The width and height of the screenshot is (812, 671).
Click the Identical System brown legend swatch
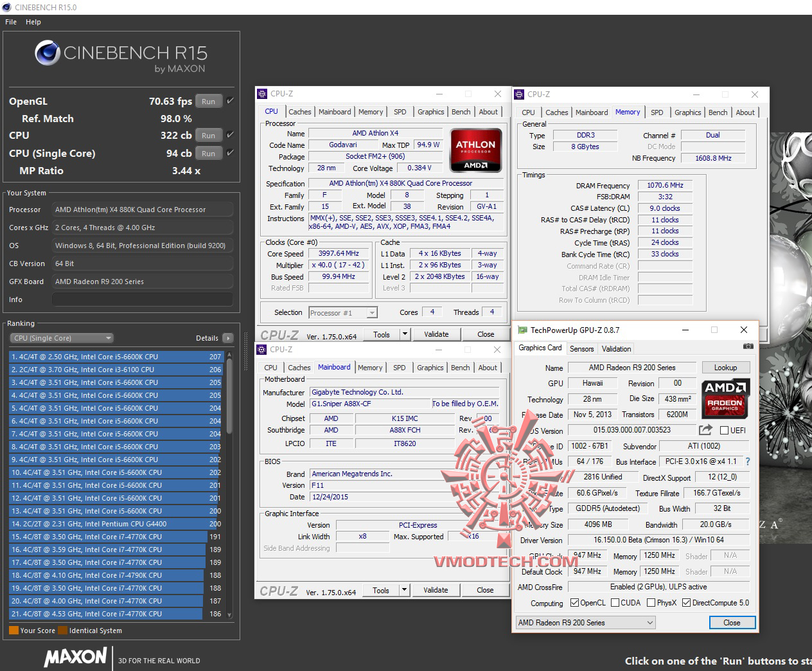(62, 631)
